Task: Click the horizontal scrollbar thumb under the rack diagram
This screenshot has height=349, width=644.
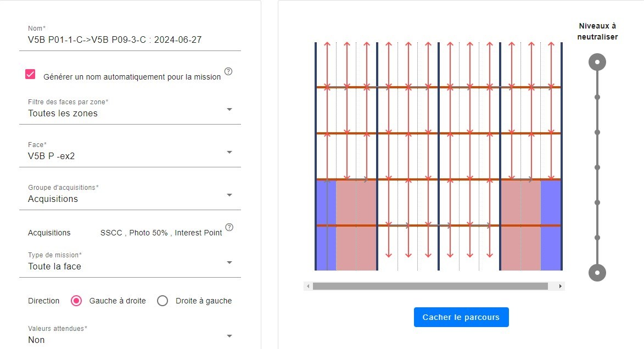Action: (x=430, y=286)
